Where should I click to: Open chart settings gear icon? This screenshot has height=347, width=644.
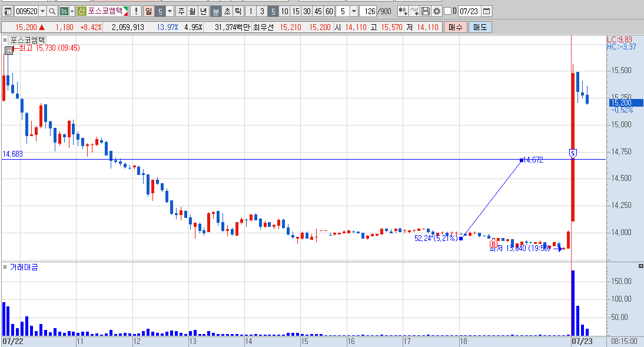click(437, 11)
